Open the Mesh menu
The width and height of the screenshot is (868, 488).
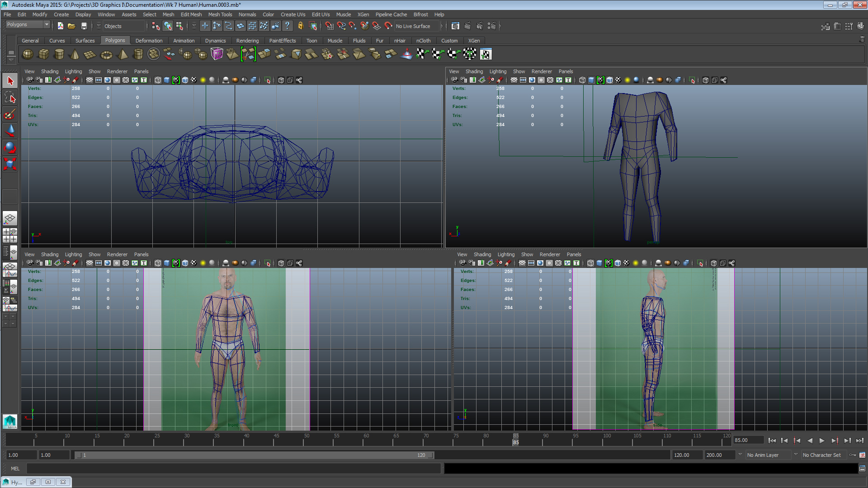pos(168,14)
